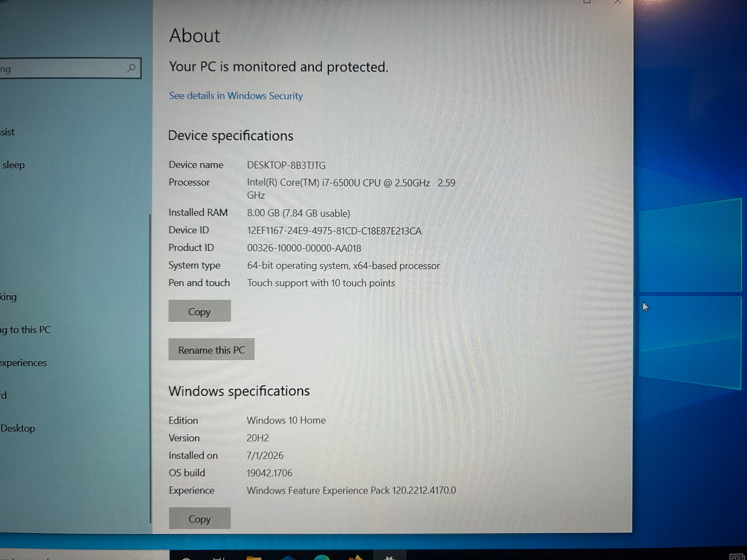
Task: Click the magnifier icon in Settings search
Action: [131, 68]
